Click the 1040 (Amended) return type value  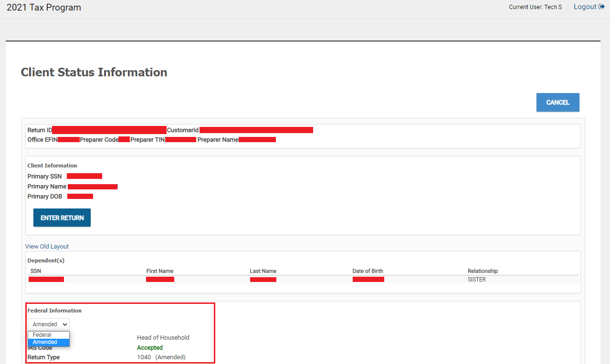(161, 357)
